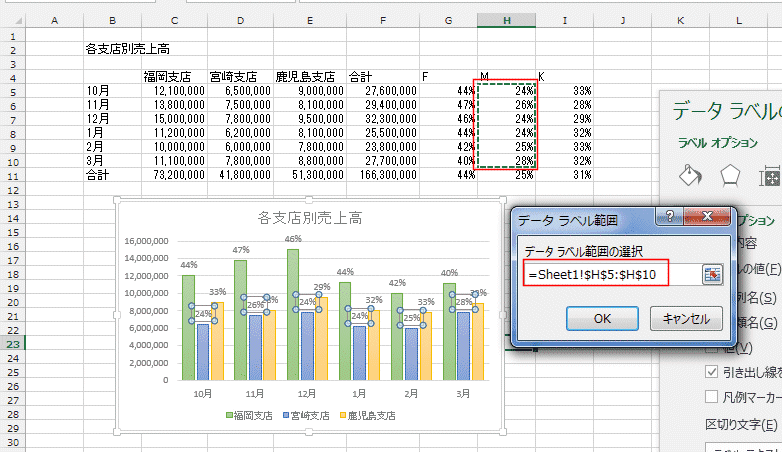Open the Fill & Line paint bucket icon
Image resolution: width=782 pixels, height=452 pixels.
690,177
